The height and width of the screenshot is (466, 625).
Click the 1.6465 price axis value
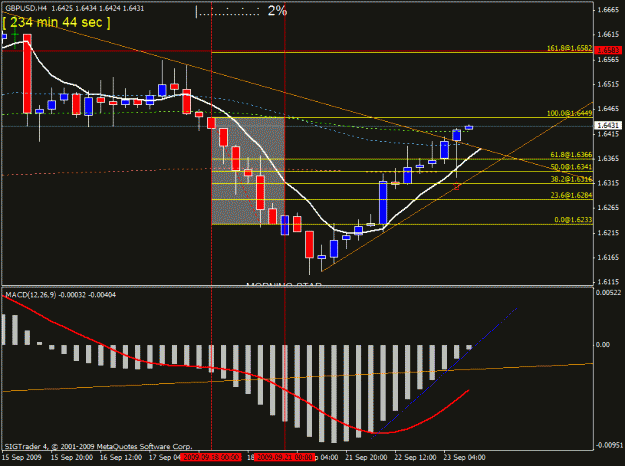pyautogui.click(x=608, y=109)
